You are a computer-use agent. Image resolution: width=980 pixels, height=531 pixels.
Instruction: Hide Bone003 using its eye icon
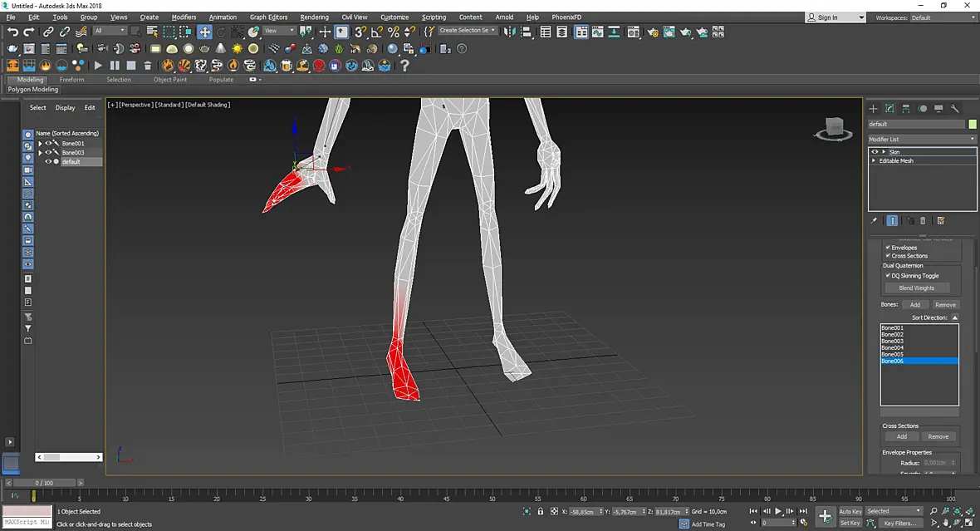[48, 153]
